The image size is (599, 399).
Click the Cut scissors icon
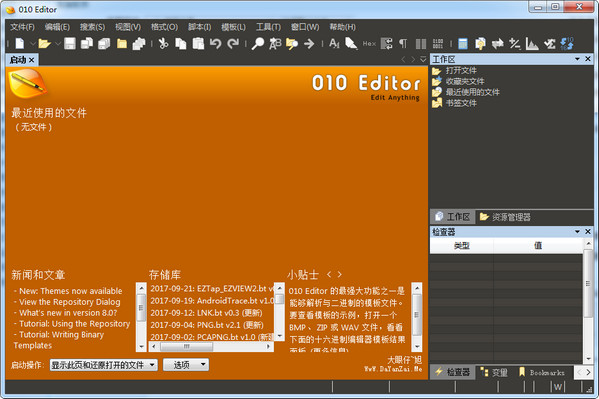tap(164, 44)
